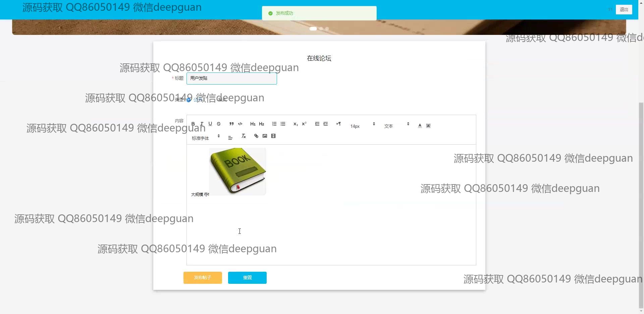The height and width of the screenshot is (314, 644).
Task: Select the green BOOK image in editor
Action: (237, 171)
